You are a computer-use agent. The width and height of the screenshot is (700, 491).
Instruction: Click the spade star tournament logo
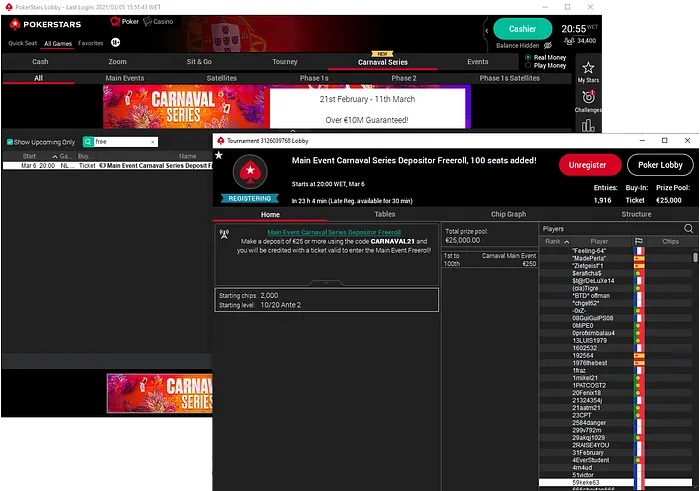250,171
